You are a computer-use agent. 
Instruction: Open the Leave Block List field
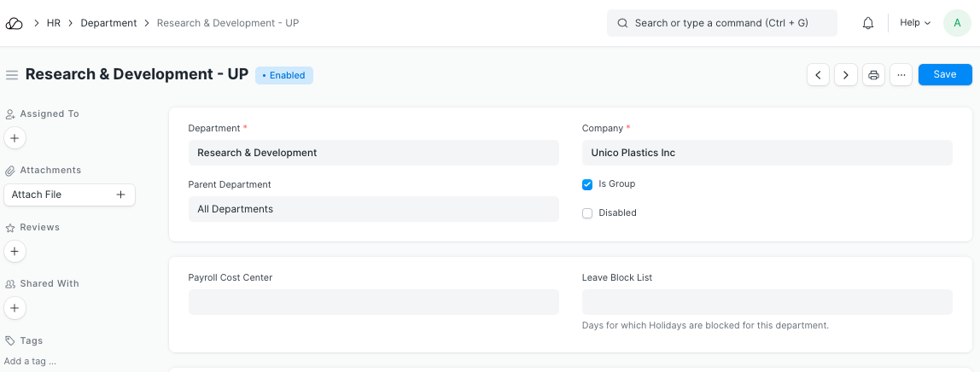[767, 302]
